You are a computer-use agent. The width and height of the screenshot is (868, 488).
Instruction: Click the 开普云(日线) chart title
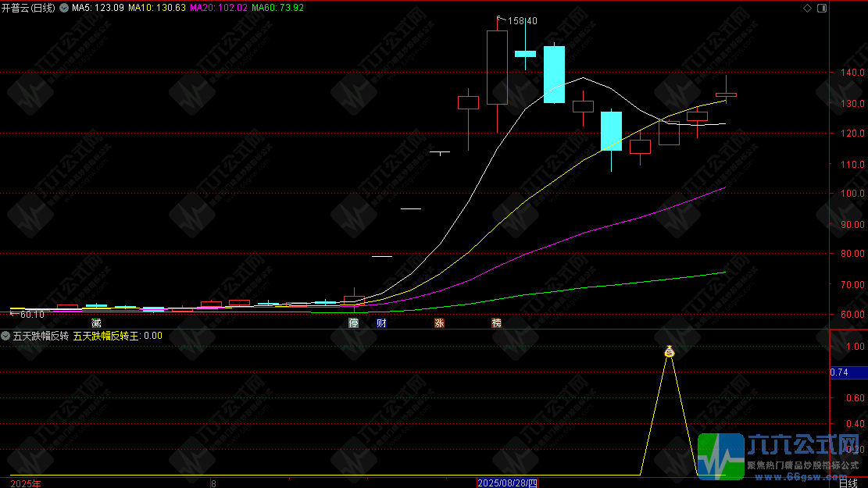28,8
